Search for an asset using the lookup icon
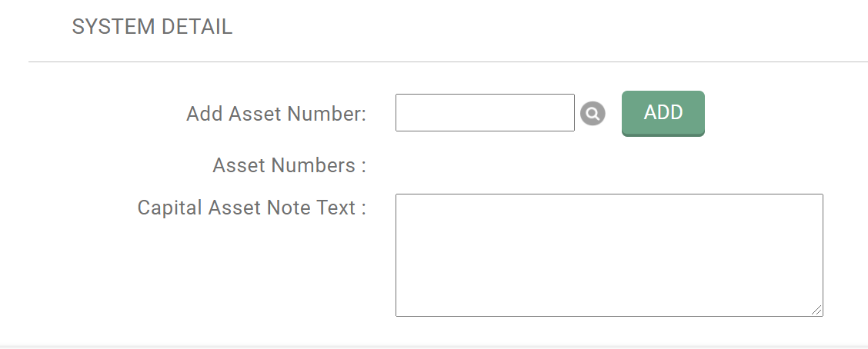Image resolution: width=868 pixels, height=349 pixels. tap(593, 114)
